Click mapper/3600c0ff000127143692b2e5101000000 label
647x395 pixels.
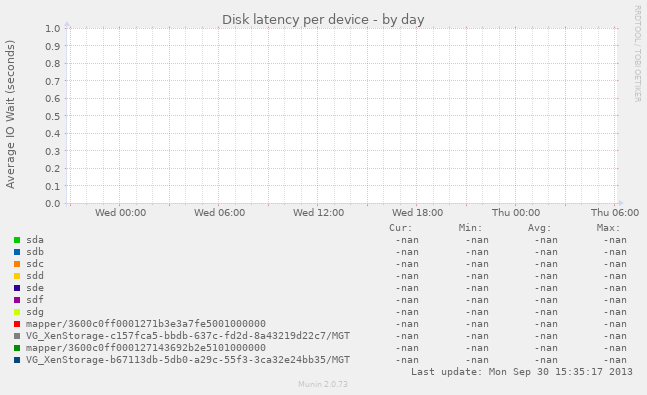146,348
